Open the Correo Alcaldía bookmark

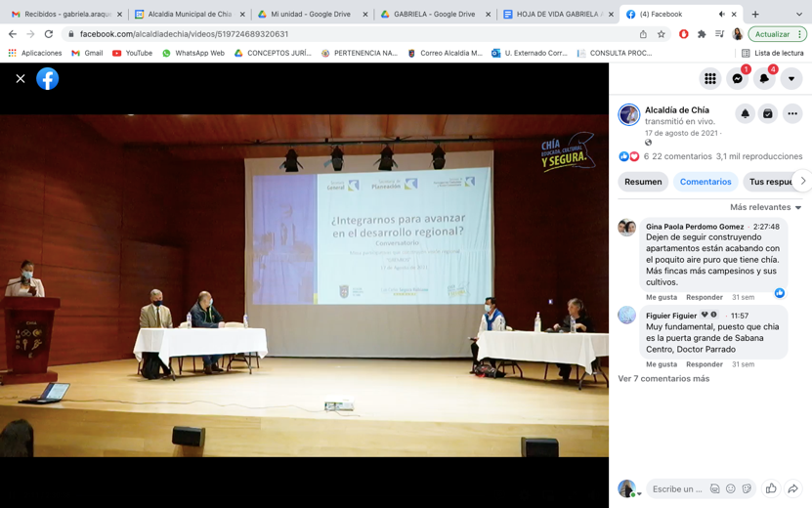445,53
